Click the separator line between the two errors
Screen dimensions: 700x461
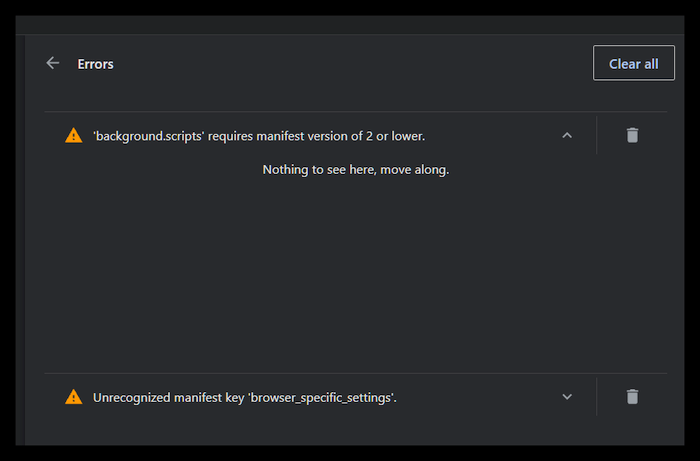356,373
